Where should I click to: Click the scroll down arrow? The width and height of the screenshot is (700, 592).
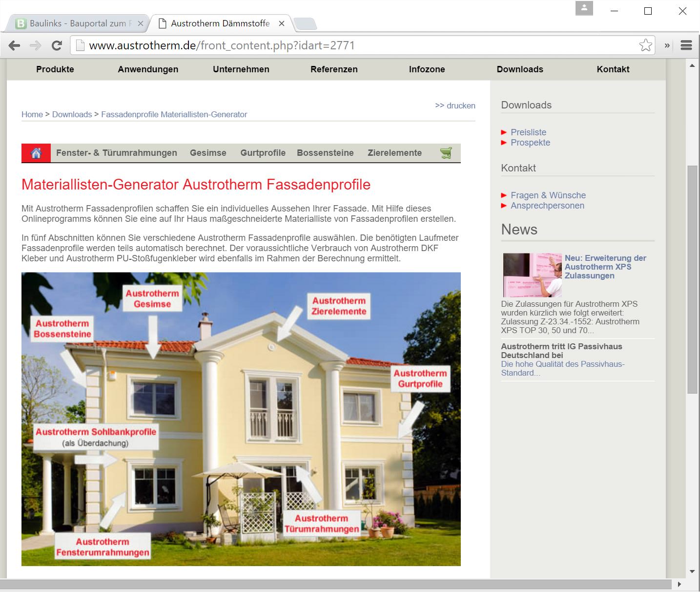pos(692,571)
